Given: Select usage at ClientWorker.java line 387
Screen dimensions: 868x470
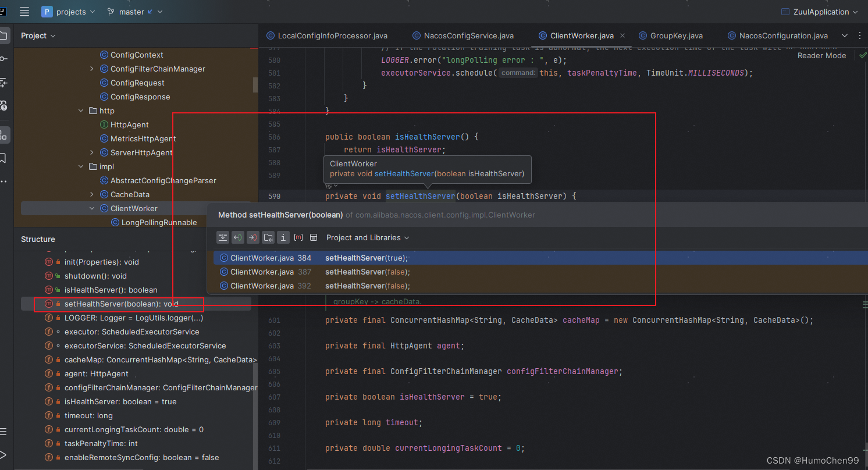Looking at the screenshot, I should tap(540, 272).
